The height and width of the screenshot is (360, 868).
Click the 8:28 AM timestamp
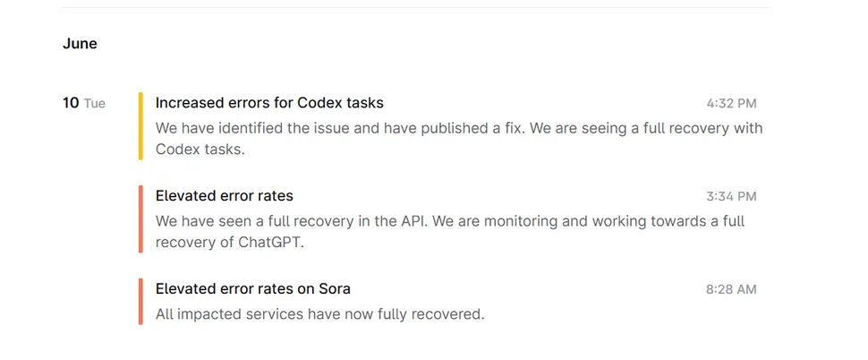[x=731, y=290]
